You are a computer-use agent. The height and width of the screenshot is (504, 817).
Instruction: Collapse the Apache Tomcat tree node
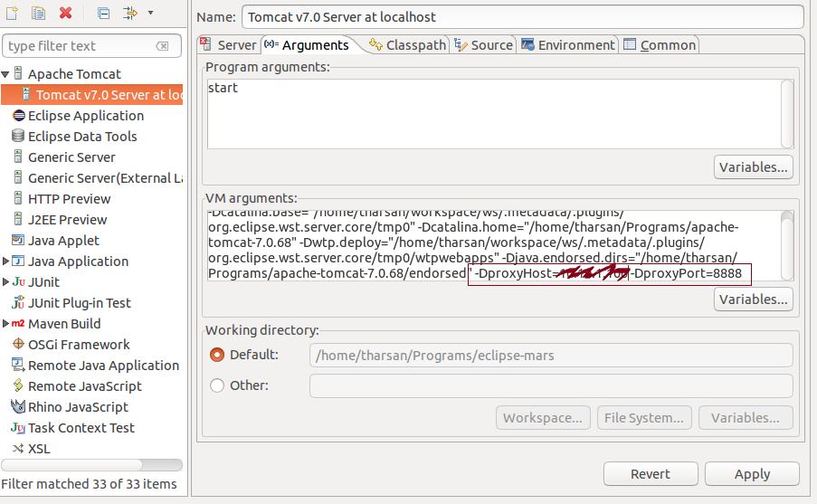[5, 74]
